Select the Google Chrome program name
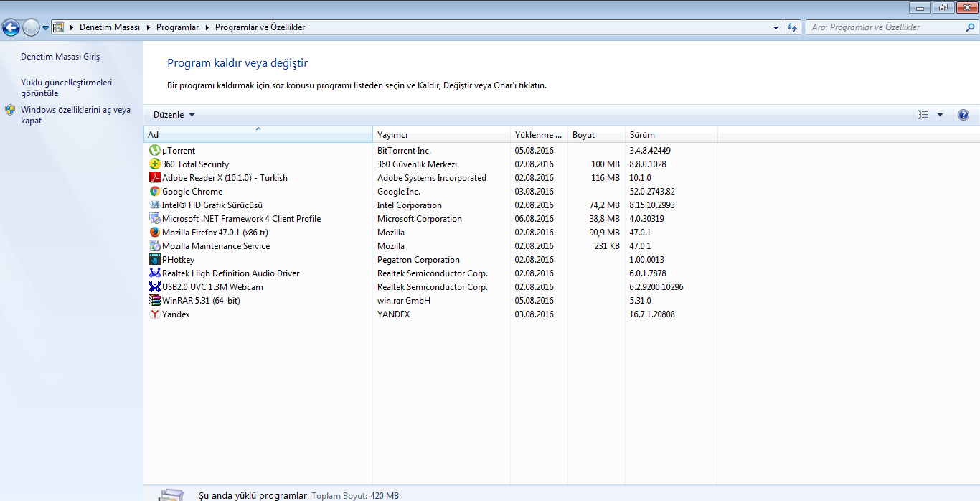 click(x=192, y=192)
